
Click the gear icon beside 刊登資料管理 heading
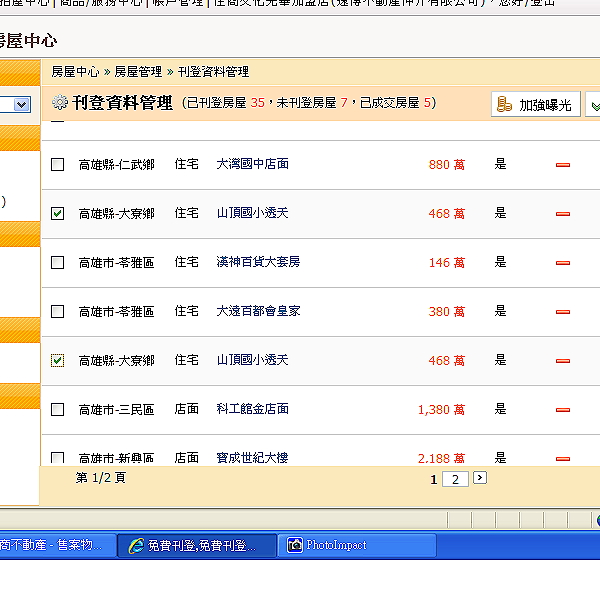pos(60,103)
